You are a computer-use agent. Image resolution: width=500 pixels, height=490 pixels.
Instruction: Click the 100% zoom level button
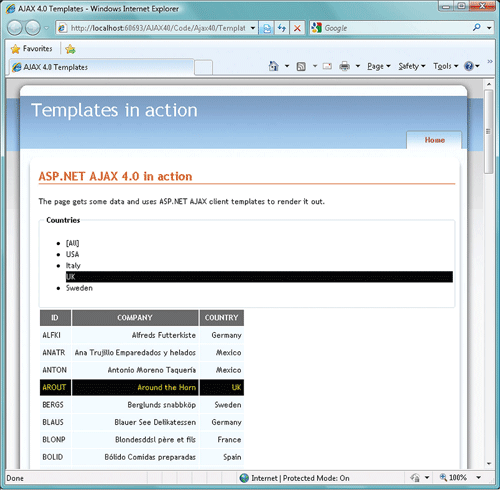tap(453, 478)
